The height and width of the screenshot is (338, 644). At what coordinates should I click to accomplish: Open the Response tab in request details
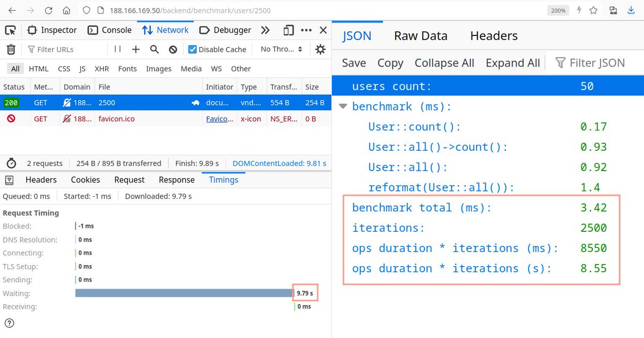coord(177,180)
